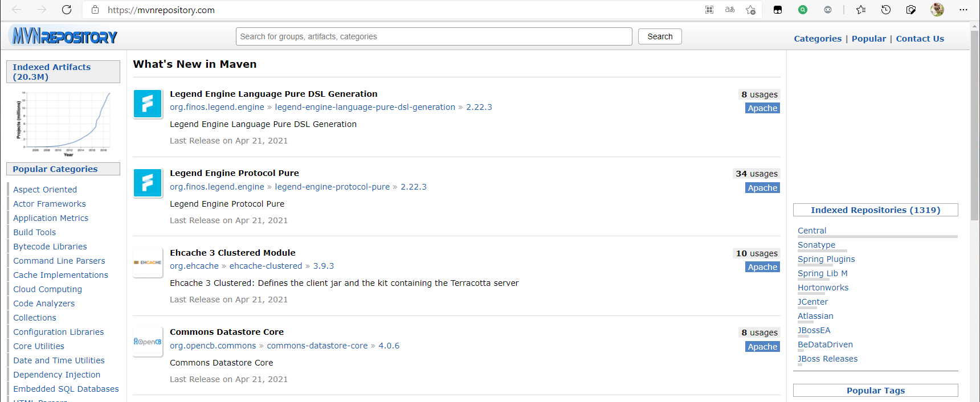Image resolution: width=980 pixels, height=402 pixels.
Task: Open Application Metrics category
Action: 51,218
